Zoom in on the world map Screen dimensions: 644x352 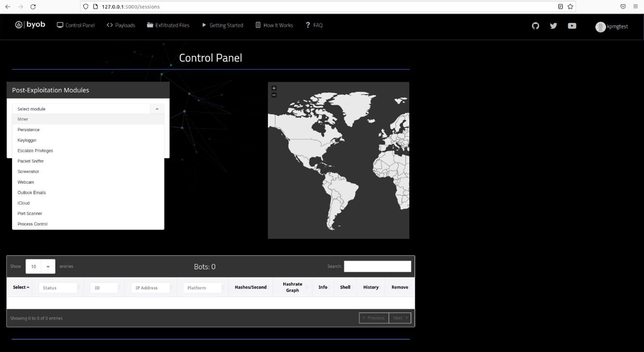click(x=274, y=88)
